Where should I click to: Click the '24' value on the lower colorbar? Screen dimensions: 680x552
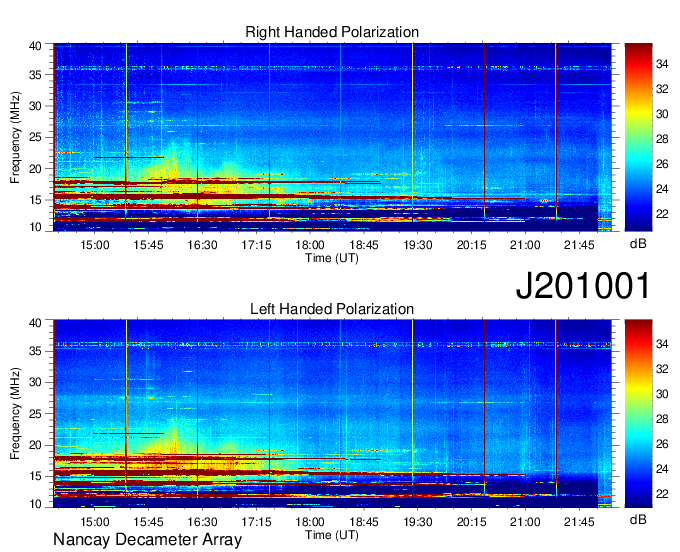click(x=662, y=469)
